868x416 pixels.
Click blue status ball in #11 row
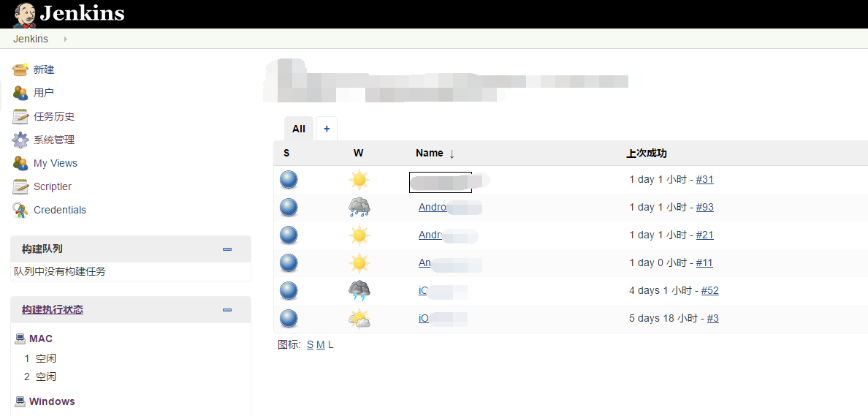pyautogui.click(x=289, y=262)
